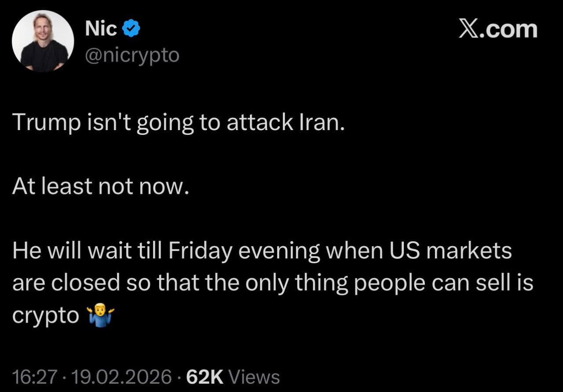Click the word "Trump" in the post
This screenshot has width=563, height=392.
pyautogui.click(x=46, y=123)
